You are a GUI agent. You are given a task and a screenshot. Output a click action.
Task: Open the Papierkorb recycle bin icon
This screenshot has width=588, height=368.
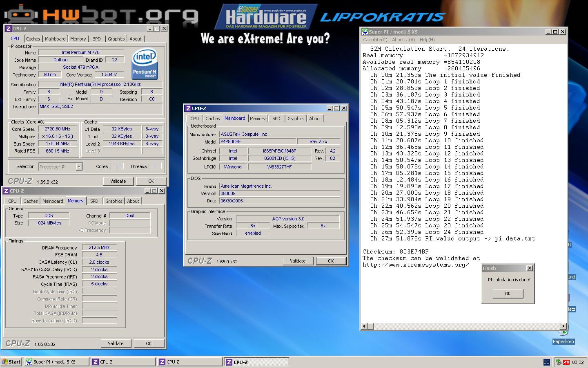563,334
